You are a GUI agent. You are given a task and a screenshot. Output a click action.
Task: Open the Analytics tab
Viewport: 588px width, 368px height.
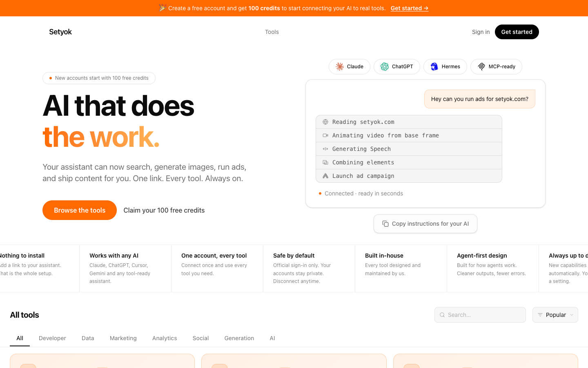click(165, 338)
